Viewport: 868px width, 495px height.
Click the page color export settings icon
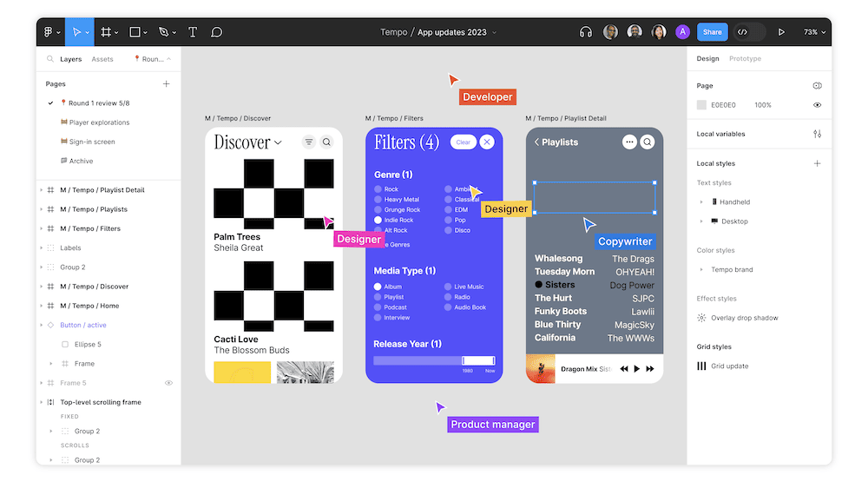coord(817,85)
